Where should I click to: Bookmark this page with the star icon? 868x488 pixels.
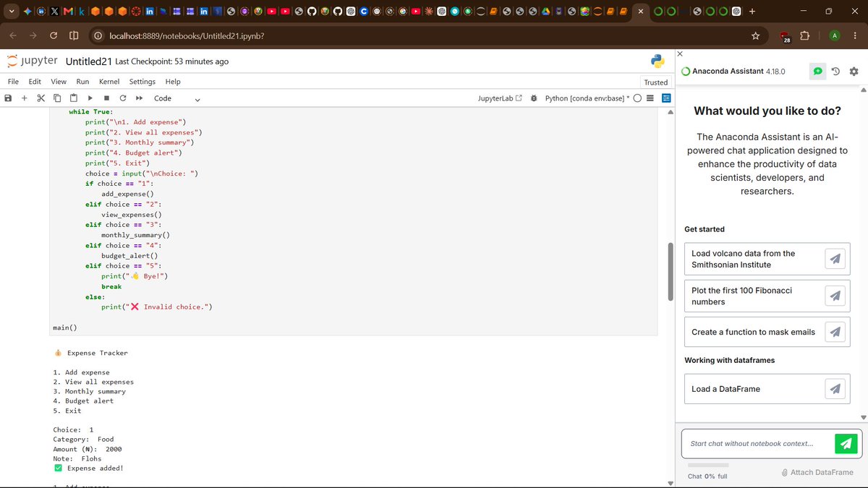click(755, 36)
